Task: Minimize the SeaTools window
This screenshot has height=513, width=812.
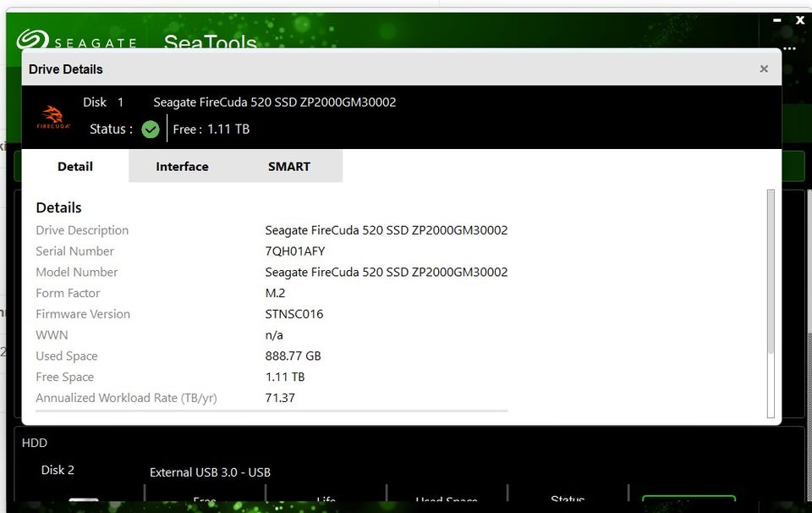Action: pos(776,20)
